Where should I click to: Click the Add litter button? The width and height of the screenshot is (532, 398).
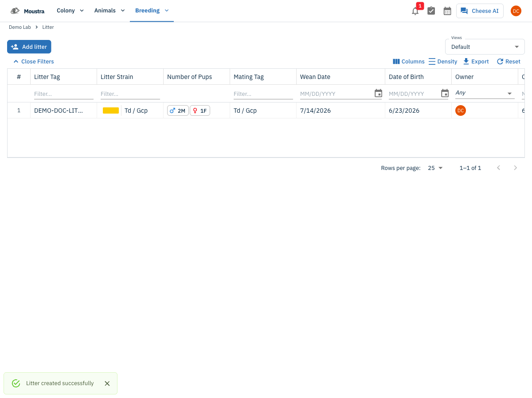pyautogui.click(x=29, y=47)
